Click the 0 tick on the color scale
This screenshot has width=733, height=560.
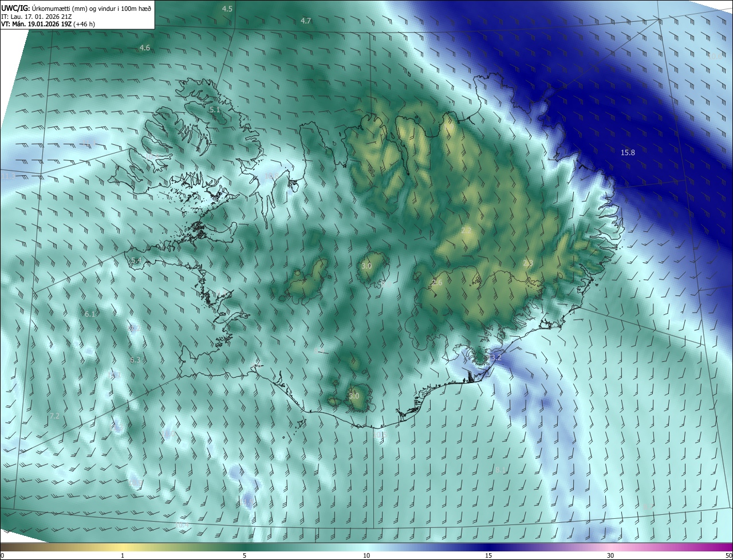tap(2, 556)
